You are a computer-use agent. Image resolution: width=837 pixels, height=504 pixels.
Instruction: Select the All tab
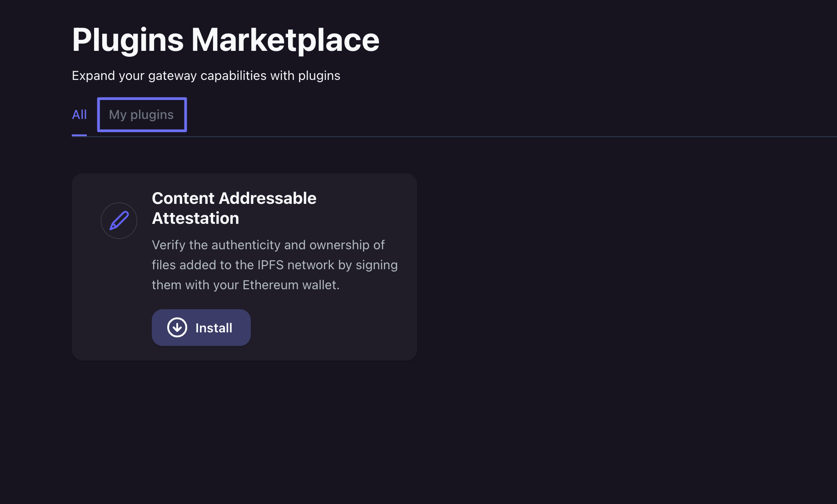79,115
